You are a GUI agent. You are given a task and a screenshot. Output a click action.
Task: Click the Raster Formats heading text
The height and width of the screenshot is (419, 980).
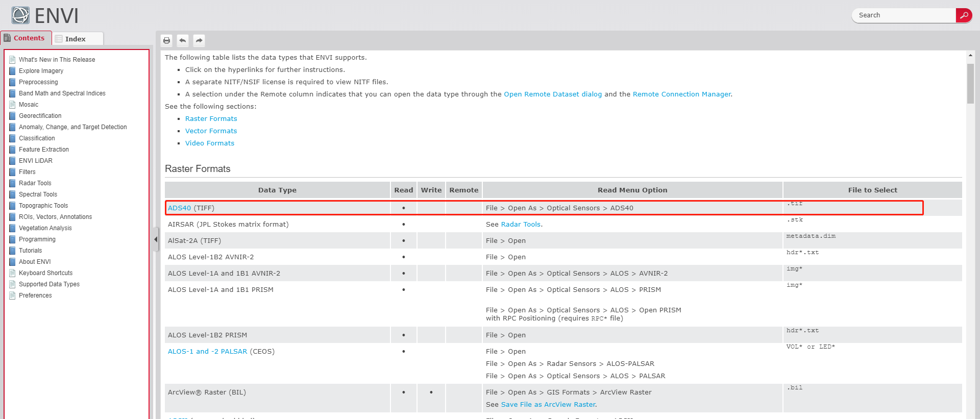198,169
